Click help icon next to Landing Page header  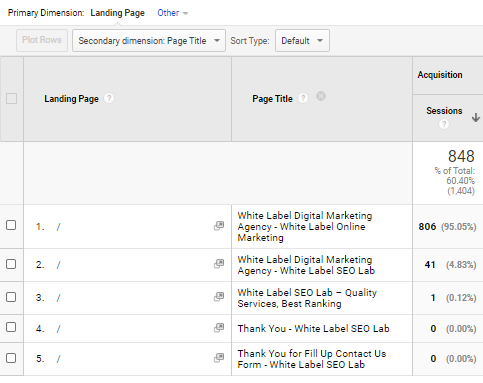pos(109,98)
